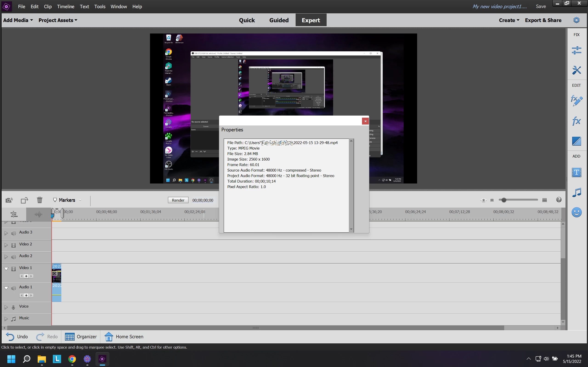Open the Titles & Text panel icon
The image size is (588, 367).
[576, 172]
